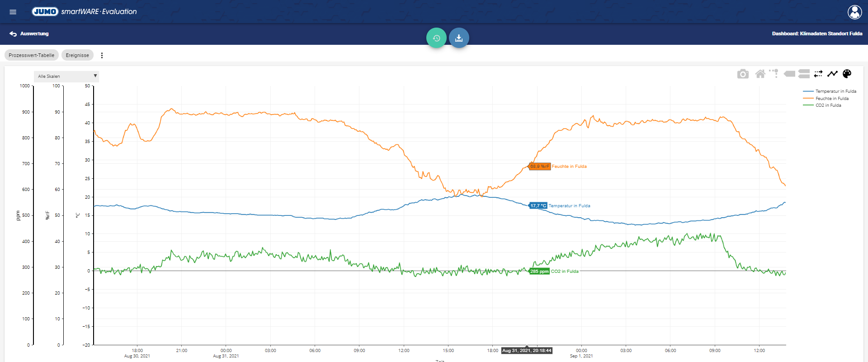Image resolution: width=868 pixels, height=362 pixels.
Task: Open the hamburger navigation menu
Action: point(13,12)
